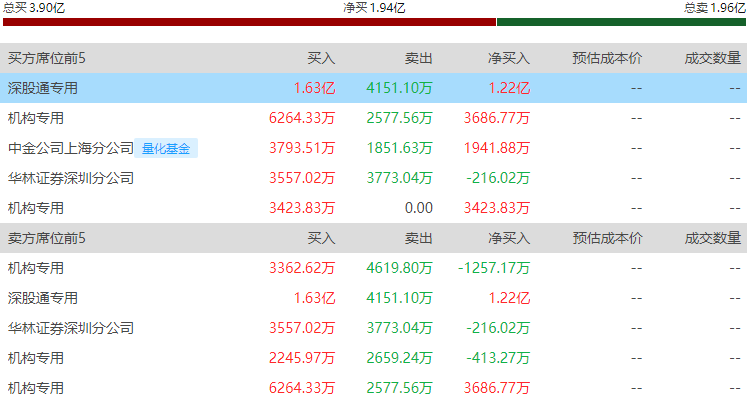This screenshot has height=399, width=747.
Task: Click the 2245.97万 buy value
Action: (302, 358)
